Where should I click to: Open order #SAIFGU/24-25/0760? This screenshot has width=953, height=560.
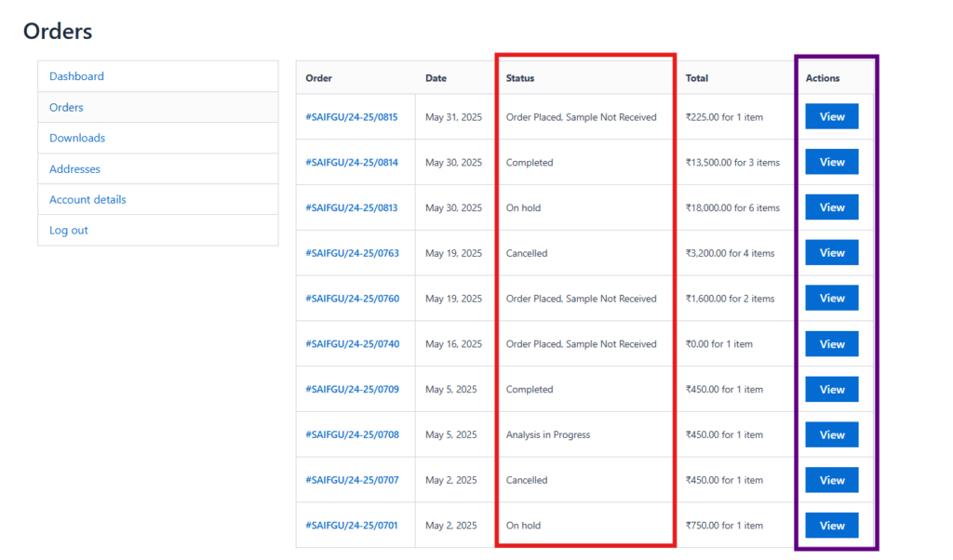coord(353,299)
